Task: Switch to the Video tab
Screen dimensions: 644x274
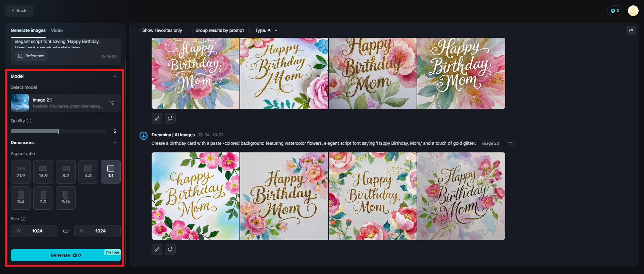Action: [57, 30]
